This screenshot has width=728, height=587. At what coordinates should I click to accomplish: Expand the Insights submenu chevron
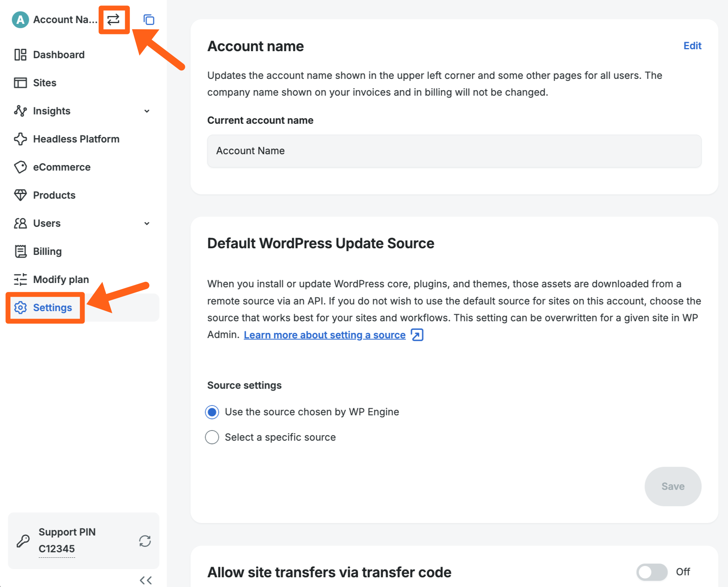tap(147, 111)
